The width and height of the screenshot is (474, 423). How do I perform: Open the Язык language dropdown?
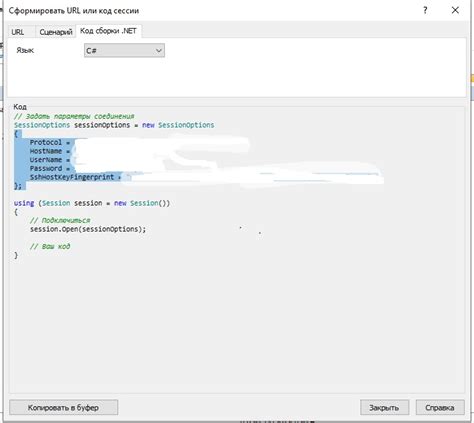tap(124, 51)
